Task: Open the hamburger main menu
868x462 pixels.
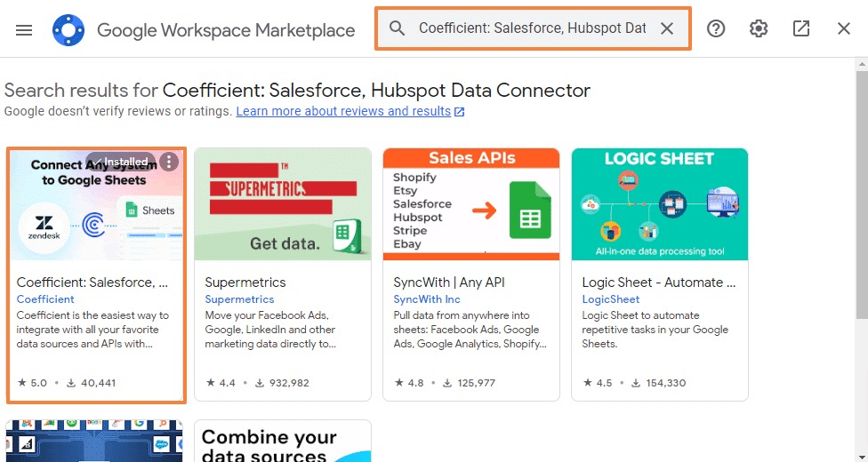Action: 24,30
